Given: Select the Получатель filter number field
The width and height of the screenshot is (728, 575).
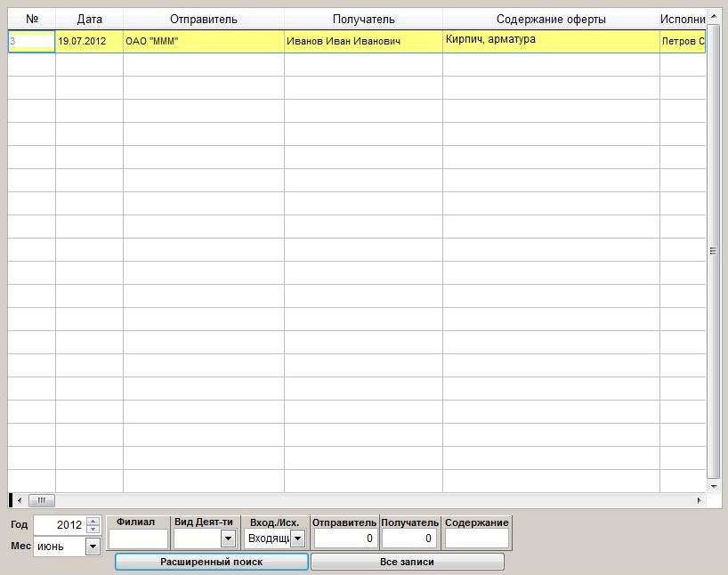Looking at the screenshot, I should [x=409, y=539].
